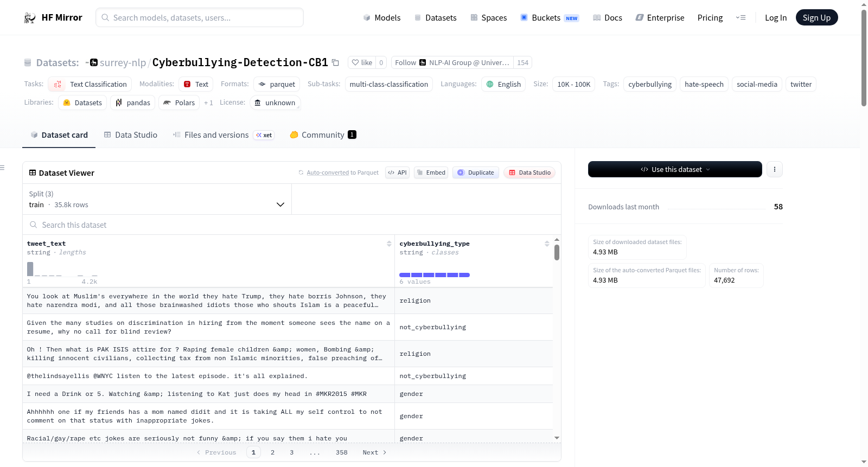This screenshot has height=467, width=868.
Task: Select the twitter tag
Action: 801,84
